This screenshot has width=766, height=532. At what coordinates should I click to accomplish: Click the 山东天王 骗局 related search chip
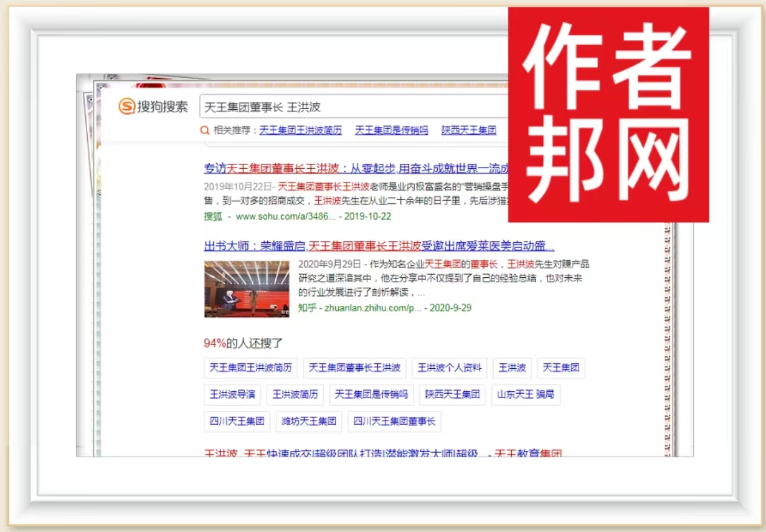(x=525, y=395)
